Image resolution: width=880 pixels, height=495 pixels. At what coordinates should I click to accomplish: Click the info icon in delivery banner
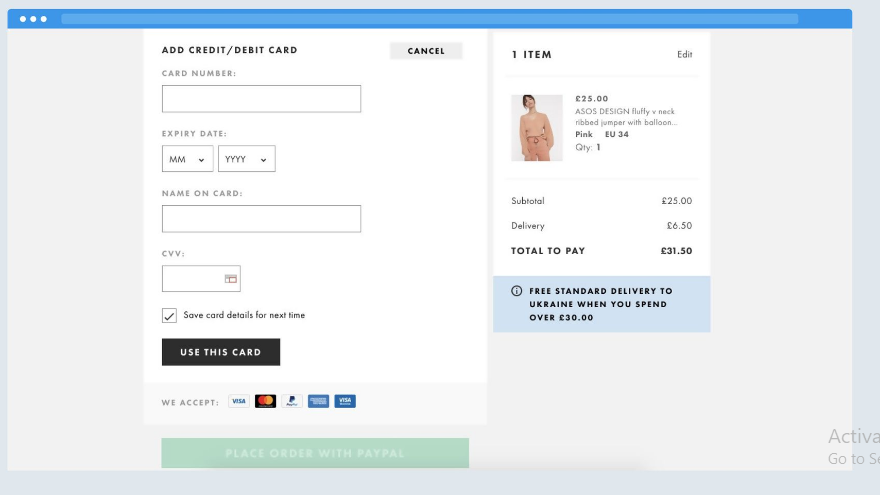pos(517,291)
